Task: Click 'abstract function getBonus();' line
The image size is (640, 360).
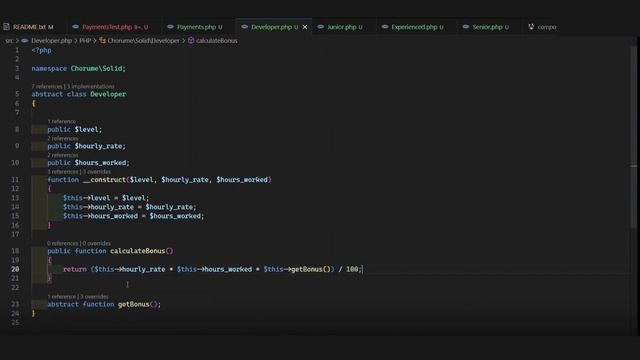Action: tap(104, 304)
